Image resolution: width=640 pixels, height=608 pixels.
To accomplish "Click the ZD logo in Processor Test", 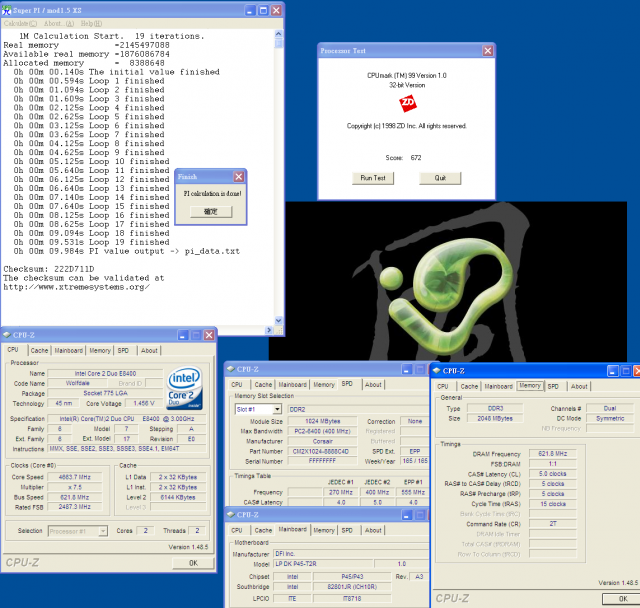I will (408, 103).
